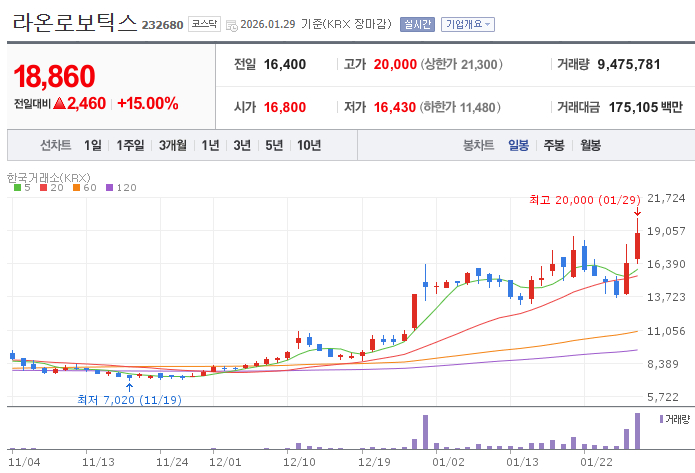
Task: Click the 12/10 date on the x-axis
Action: (300, 462)
